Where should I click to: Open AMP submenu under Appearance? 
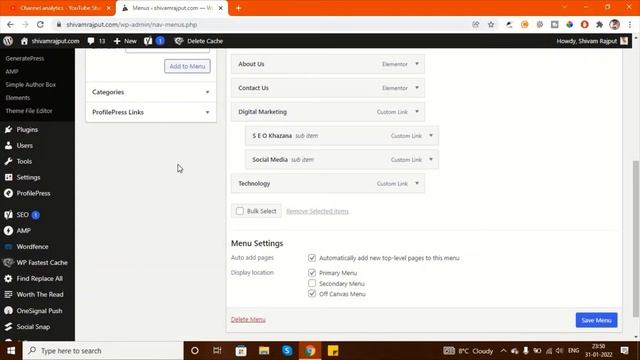(12, 71)
